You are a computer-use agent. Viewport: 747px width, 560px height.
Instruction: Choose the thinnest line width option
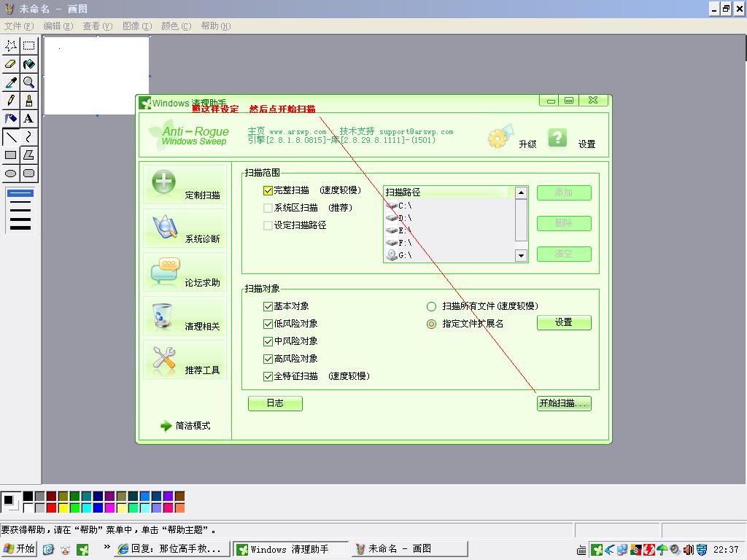click(x=20, y=192)
